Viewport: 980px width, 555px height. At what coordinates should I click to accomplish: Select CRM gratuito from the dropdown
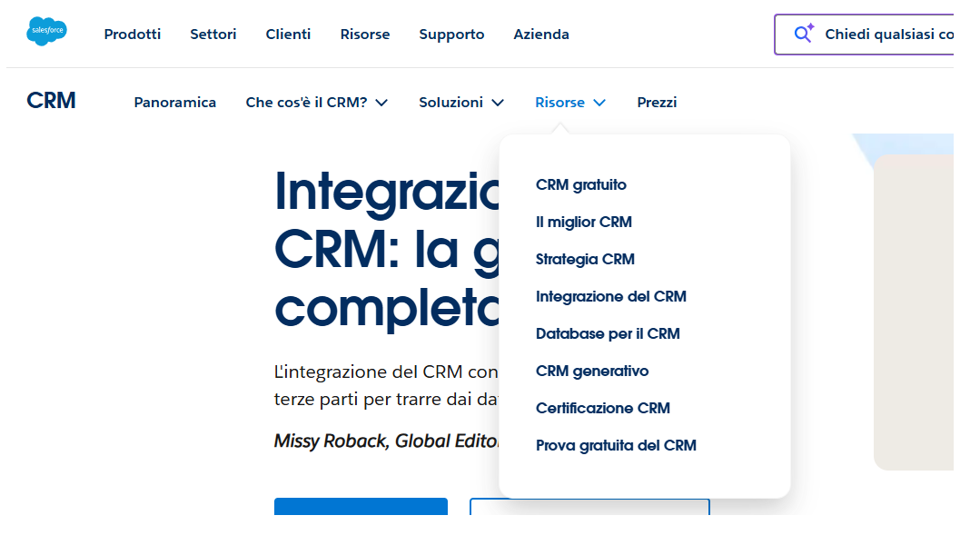coord(581,185)
